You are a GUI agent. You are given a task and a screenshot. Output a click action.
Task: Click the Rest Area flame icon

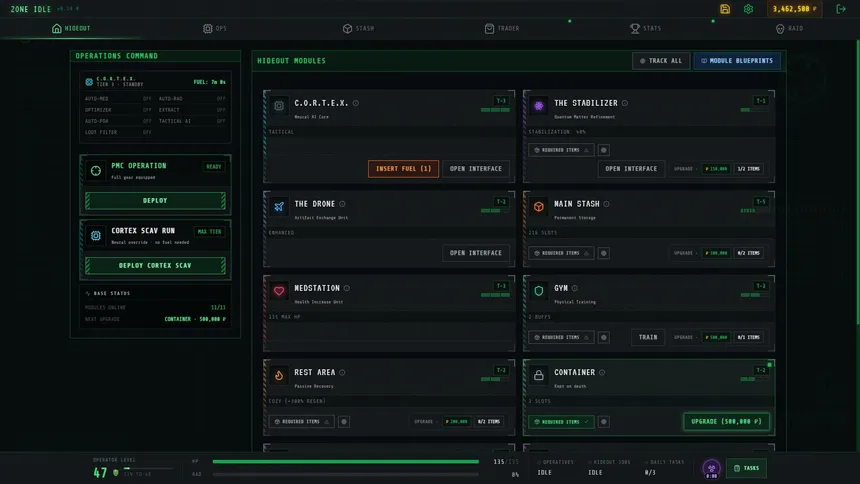(279, 375)
